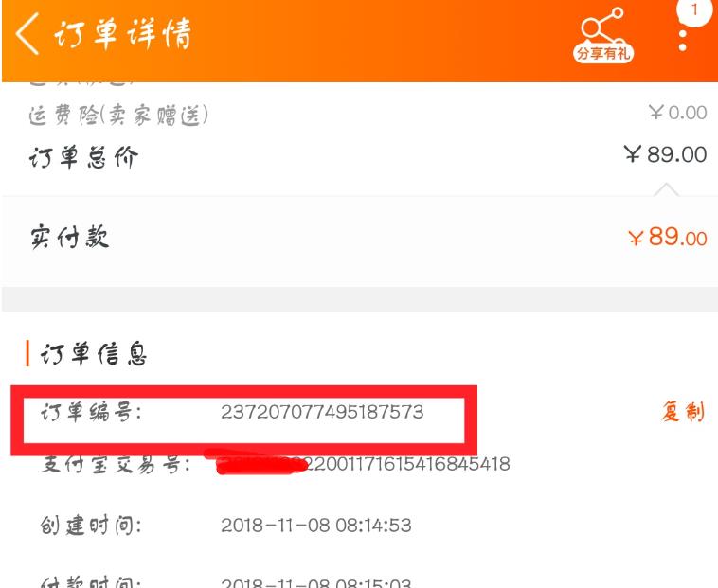Image resolution: width=718 pixels, height=588 pixels.
Task: Collapse price breakdown with the up chevron
Action: pyautogui.click(x=666, y=189)
